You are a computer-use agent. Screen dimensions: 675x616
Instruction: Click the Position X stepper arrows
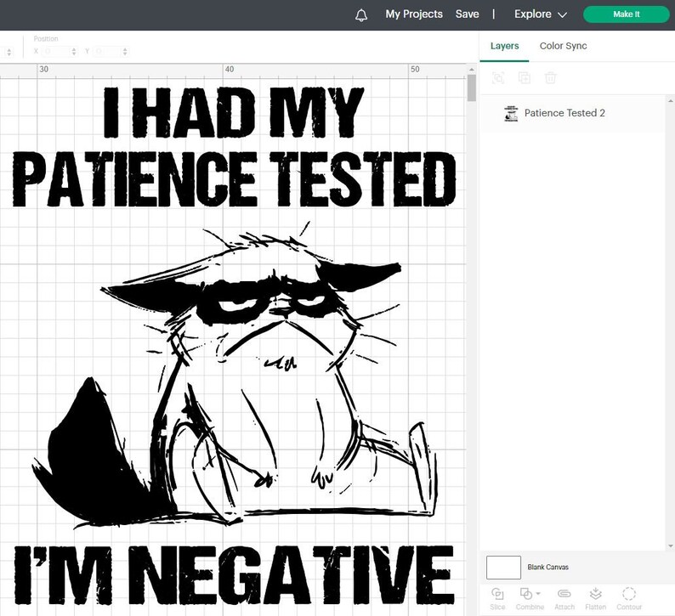[74, 52]
